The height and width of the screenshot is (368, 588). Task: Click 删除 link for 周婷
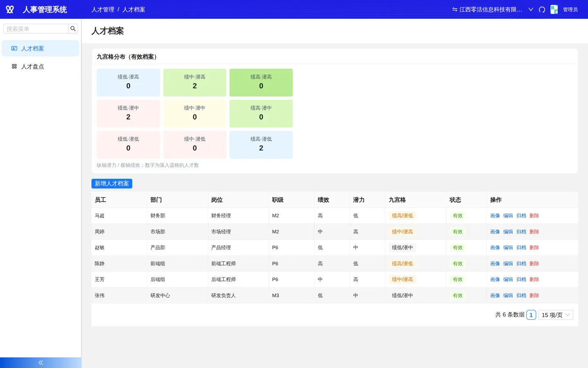[534, 232]
